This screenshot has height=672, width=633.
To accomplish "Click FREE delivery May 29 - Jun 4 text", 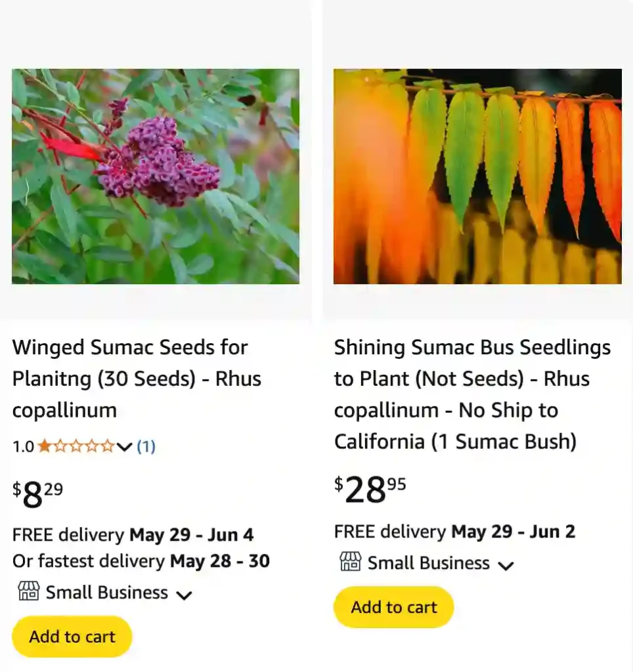I will 133,535.
